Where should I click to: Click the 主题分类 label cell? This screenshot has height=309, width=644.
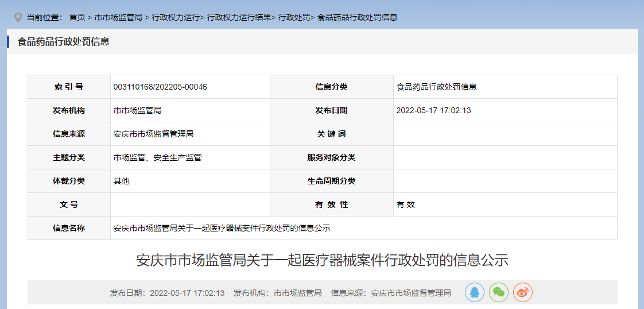69,157
